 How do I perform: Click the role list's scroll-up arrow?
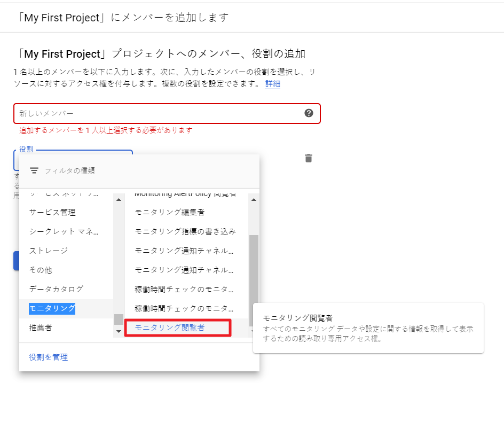254,199
